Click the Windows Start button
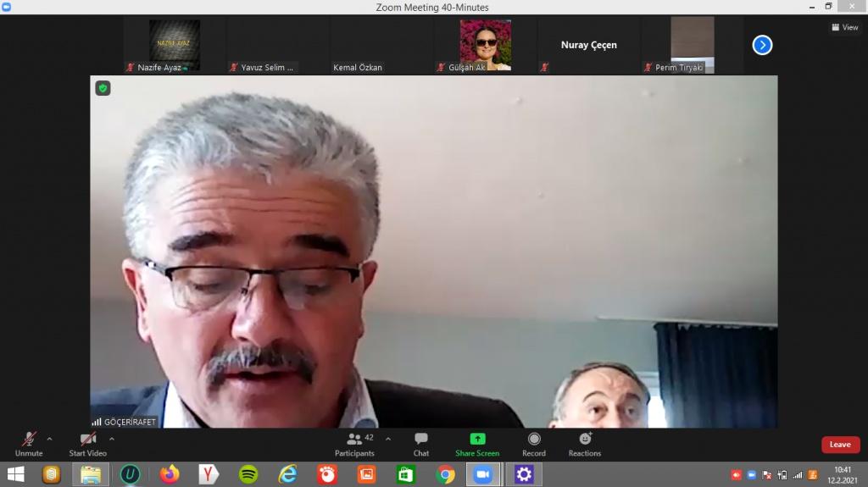Viewport: 868px width, 487px height. point(15,474)
